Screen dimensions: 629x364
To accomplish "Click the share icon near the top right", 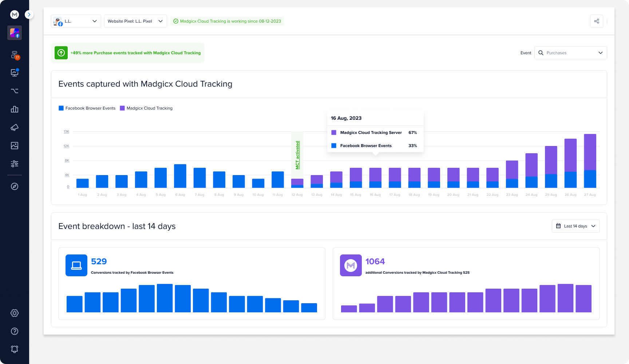I will [x=597, y=21].
